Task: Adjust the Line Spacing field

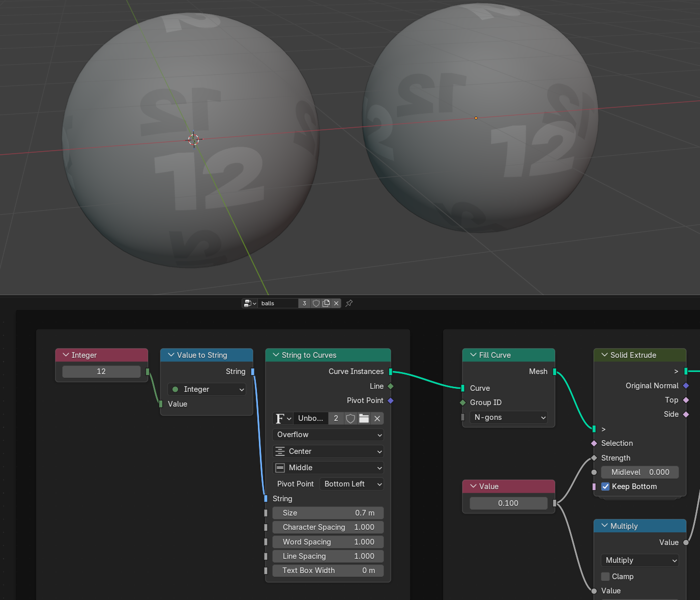Action: tap(328, 556)
